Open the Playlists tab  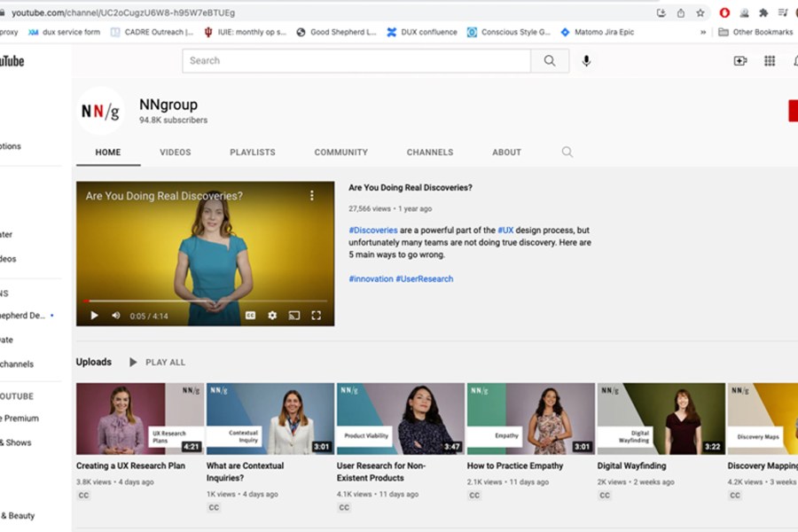coord(252,153)
